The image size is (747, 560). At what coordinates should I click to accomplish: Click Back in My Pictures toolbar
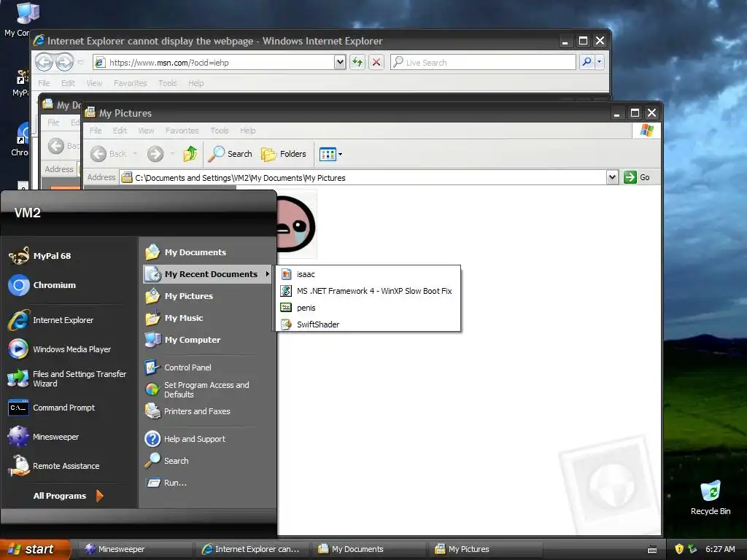point(109,154)
